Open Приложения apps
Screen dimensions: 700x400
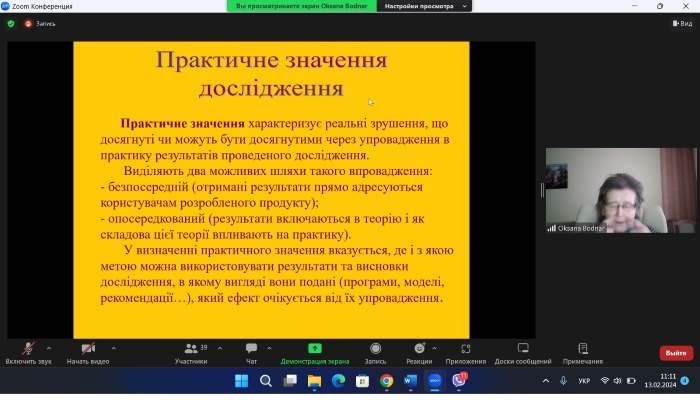pos(465,349)
